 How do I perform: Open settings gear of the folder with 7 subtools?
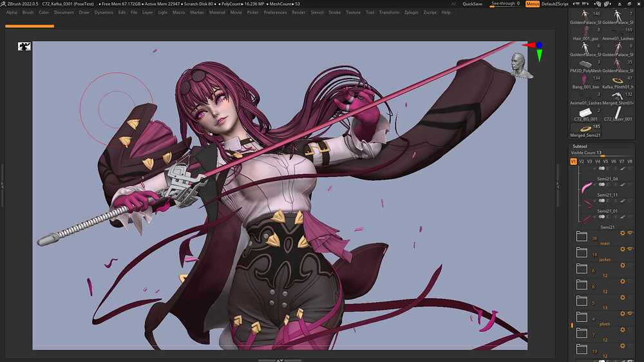pyautogui.click(x=623, y=330)
